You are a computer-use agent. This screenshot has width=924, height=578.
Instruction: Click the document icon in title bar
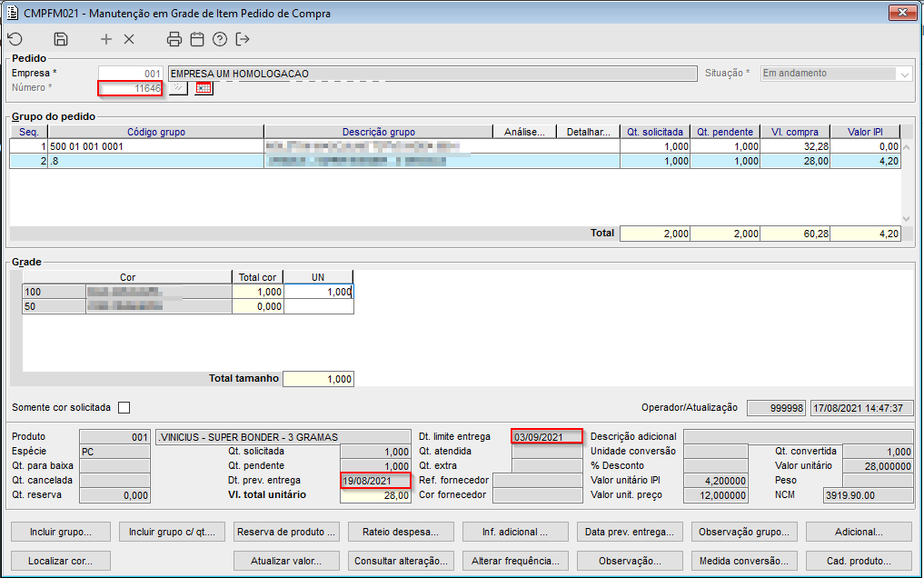pyautogui.click(x=12, y=13)
